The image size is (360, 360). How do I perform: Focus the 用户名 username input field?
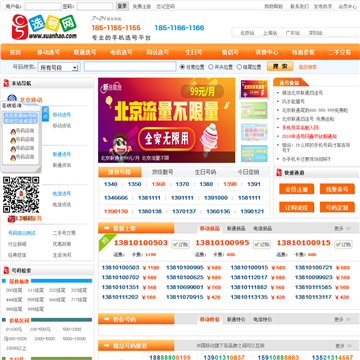(x=43, y=6)
